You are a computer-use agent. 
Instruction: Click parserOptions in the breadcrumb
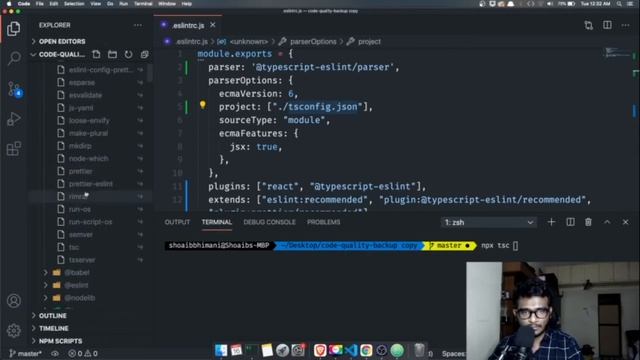point(313,42)
